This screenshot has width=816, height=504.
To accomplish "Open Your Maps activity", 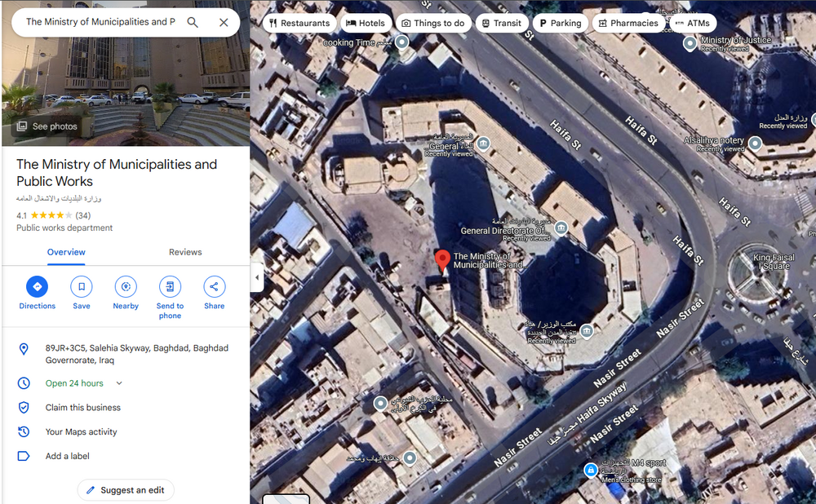I will [x=81, y=431].
